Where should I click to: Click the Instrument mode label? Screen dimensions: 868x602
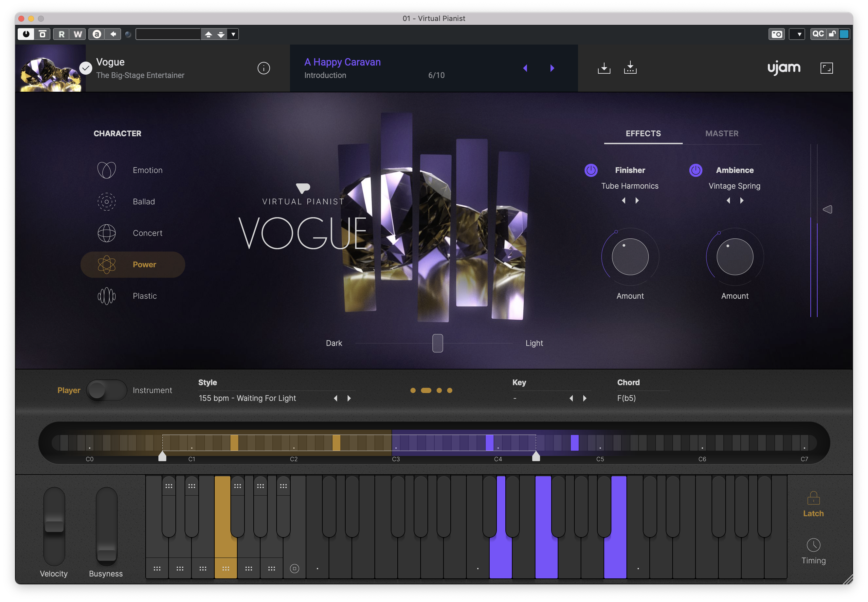[x=152, y=390]
